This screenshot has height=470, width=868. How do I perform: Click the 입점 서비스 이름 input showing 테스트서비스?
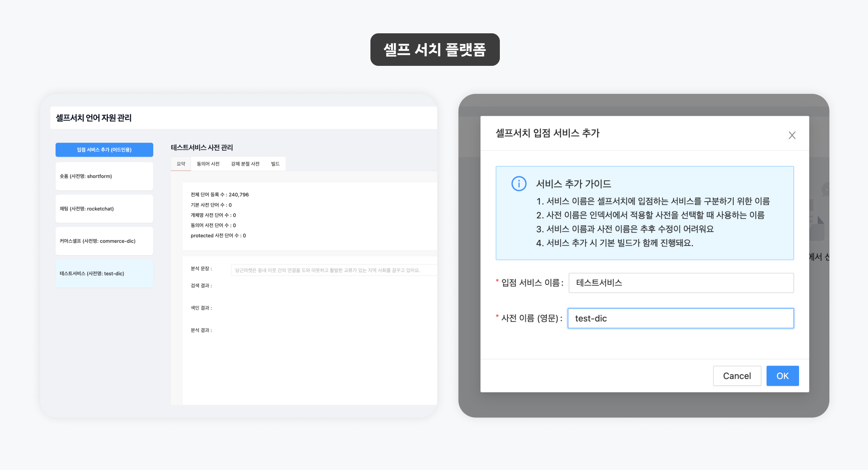[x=680, y=283]
